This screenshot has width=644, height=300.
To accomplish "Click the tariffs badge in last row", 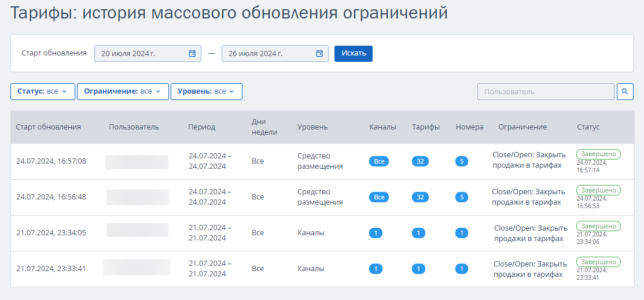I will click(418, 269).
